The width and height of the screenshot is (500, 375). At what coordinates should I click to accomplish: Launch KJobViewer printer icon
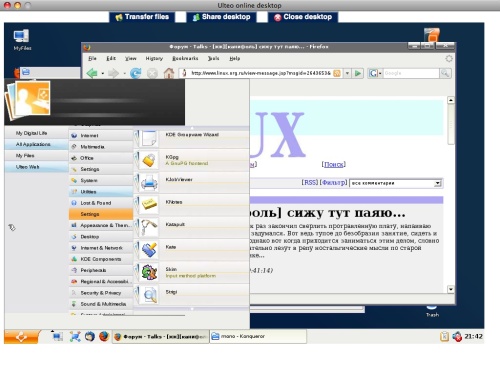(x=149, y=183)
